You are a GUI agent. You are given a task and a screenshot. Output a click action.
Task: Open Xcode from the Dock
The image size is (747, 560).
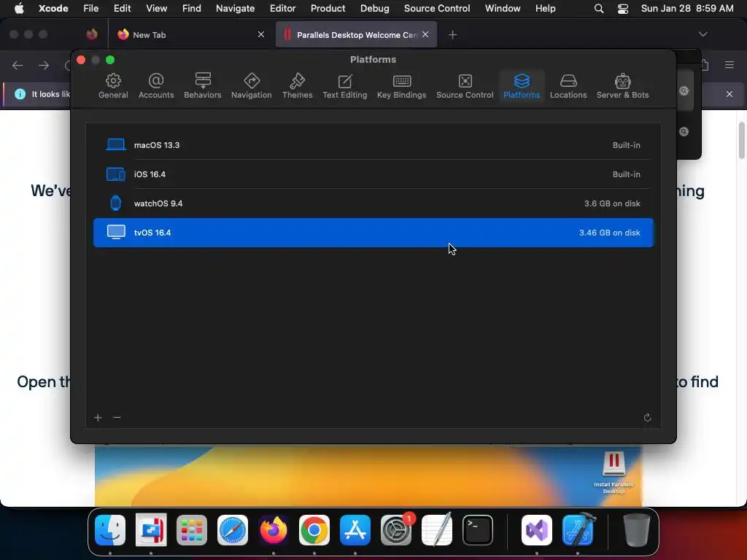tap(578, 529)
